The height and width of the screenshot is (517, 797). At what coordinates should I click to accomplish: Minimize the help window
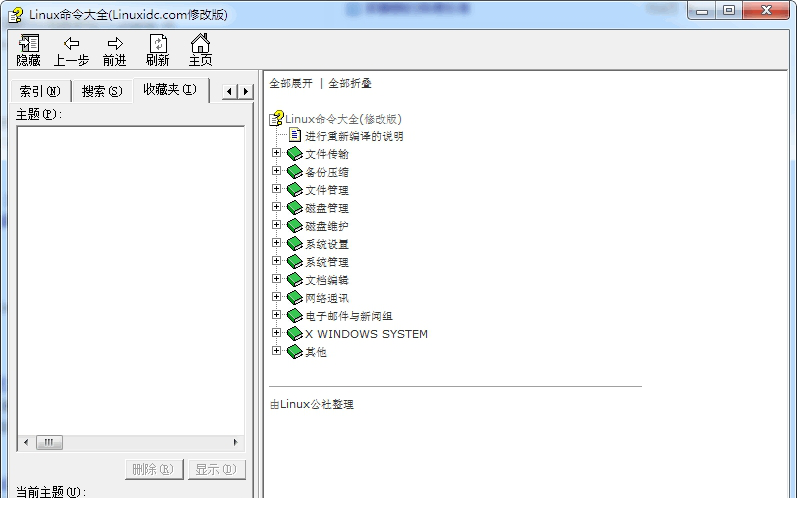coord(702,11)
